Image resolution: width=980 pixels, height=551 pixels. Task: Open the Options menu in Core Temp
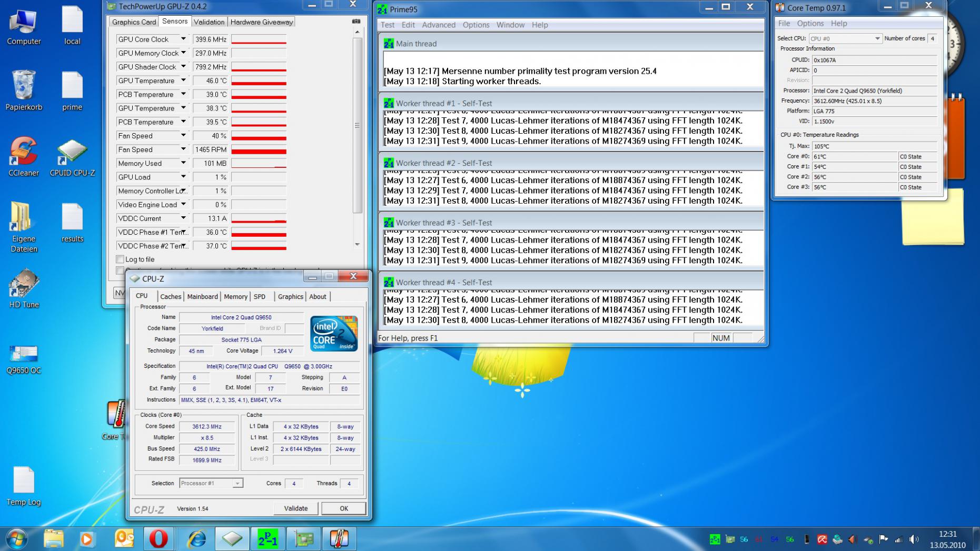click(810, 23)
